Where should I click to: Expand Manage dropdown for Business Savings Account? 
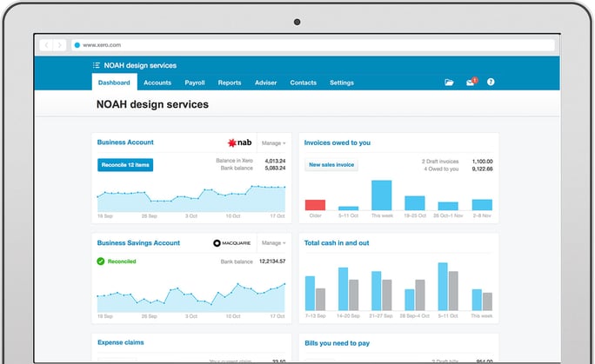point(274,243)
